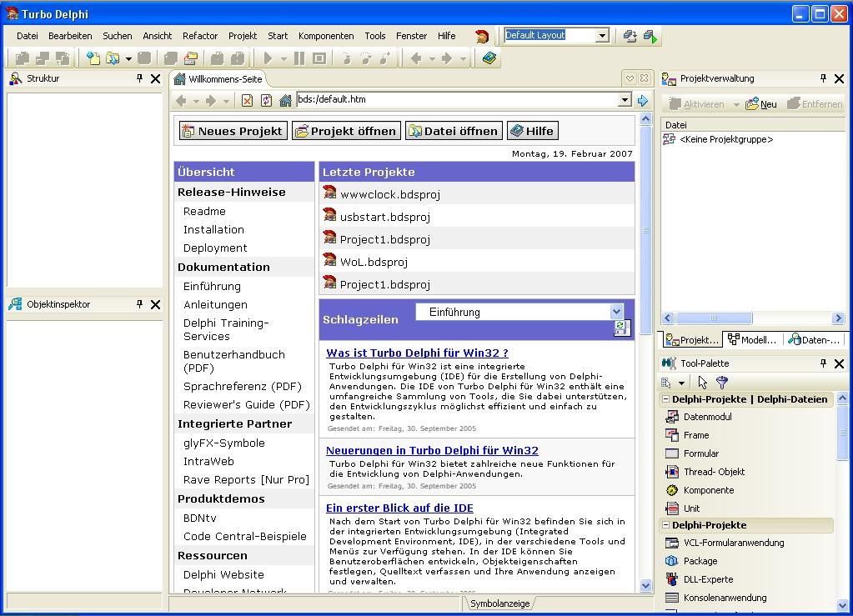Open the Refactor menu

click(200, 36)
